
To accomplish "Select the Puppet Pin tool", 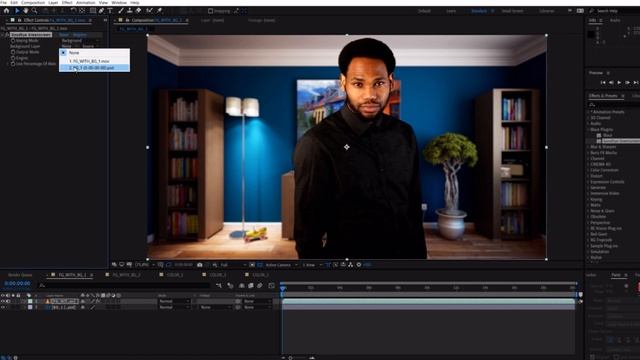I will (159, 11).
